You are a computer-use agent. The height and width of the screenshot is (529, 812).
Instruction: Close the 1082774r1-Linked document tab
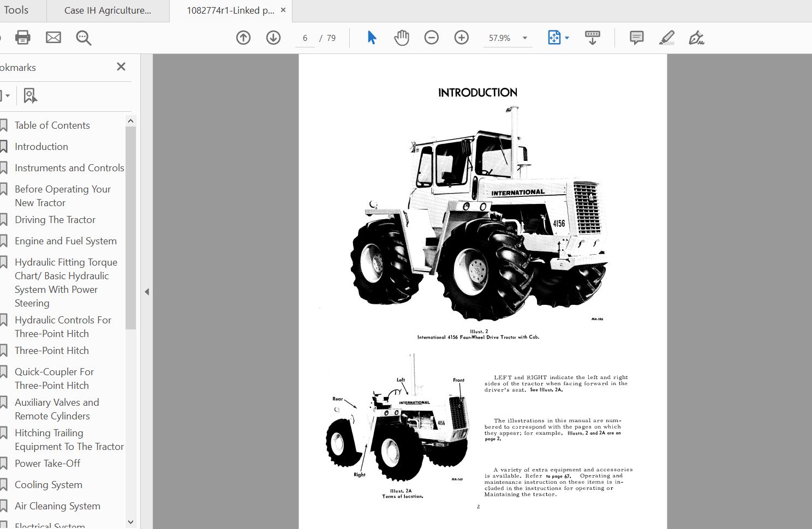[283, 10]
